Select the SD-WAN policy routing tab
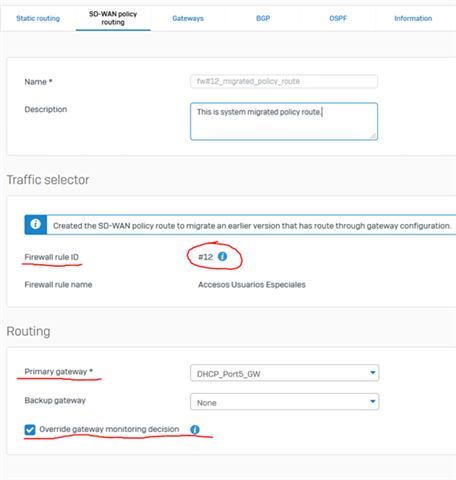This screenshot has height=480, width=456. tap(113, 18)
